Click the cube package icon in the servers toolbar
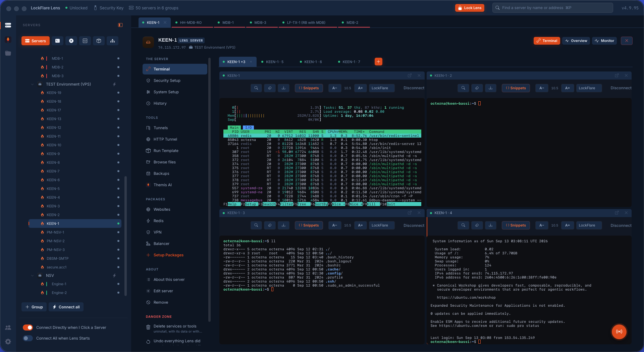644x352 pixels. tap(99, 41)
